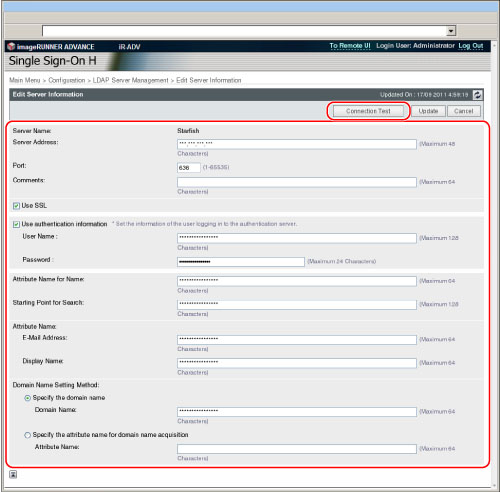500x492 pixels.
Task: Focus the Server Address field
Action: pos(297,144)
